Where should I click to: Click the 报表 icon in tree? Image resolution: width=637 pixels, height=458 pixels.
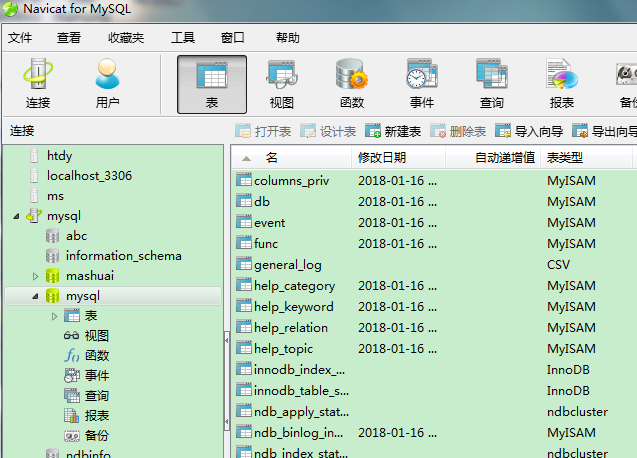coord(72,415)
